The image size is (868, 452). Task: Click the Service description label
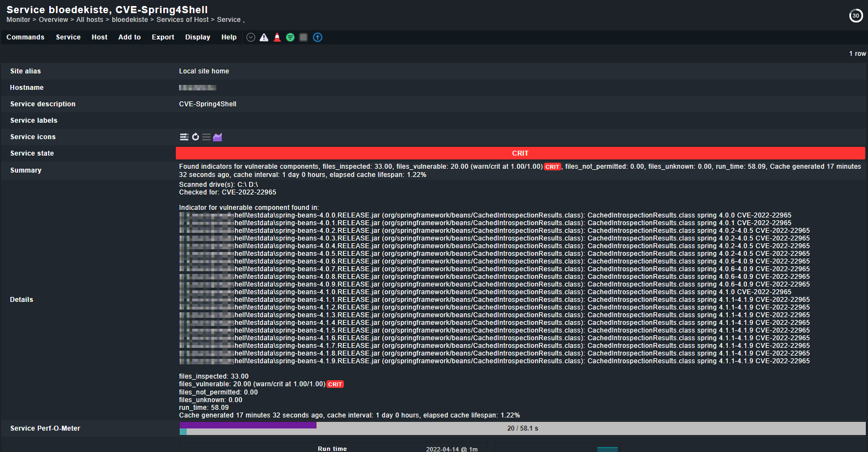click(43, 104)
